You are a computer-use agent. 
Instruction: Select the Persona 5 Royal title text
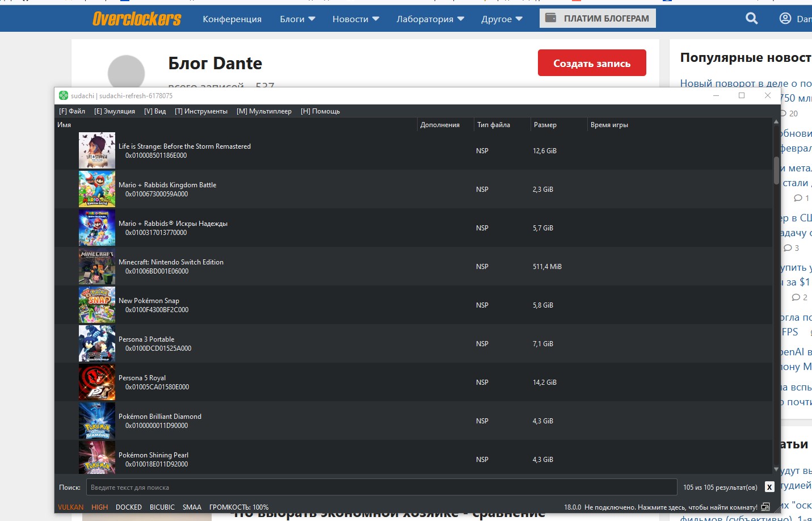(142, 377)
